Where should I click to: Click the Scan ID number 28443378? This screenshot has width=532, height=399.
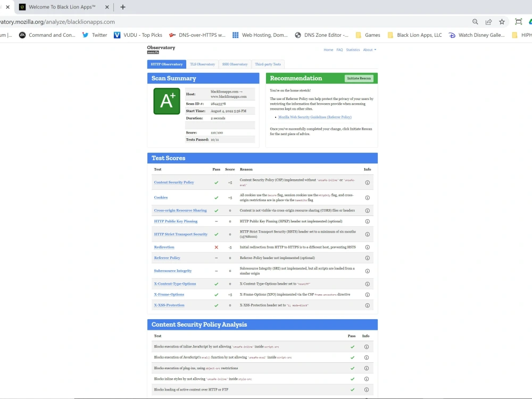(218, 104)
